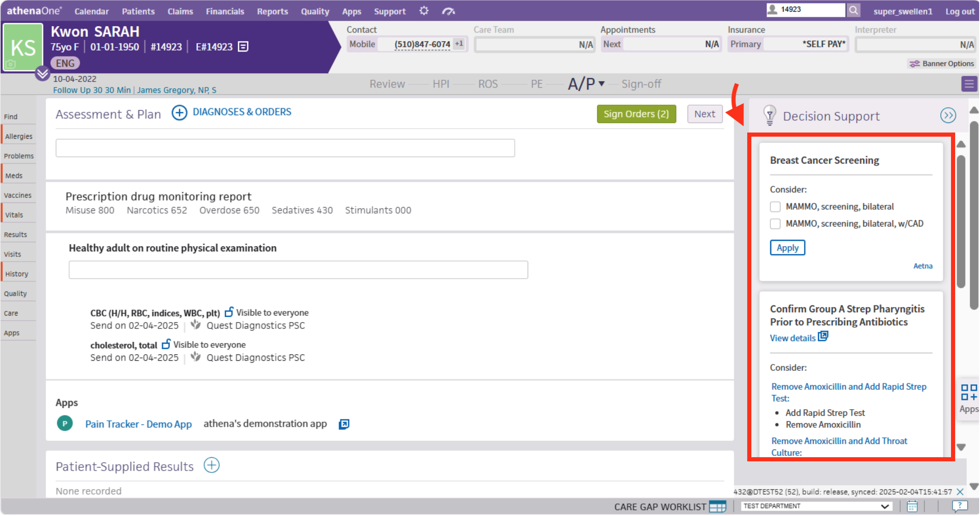980x516 pixels.
Task: Open Pain Tracker - Demo App link
Action: point(138,424)
